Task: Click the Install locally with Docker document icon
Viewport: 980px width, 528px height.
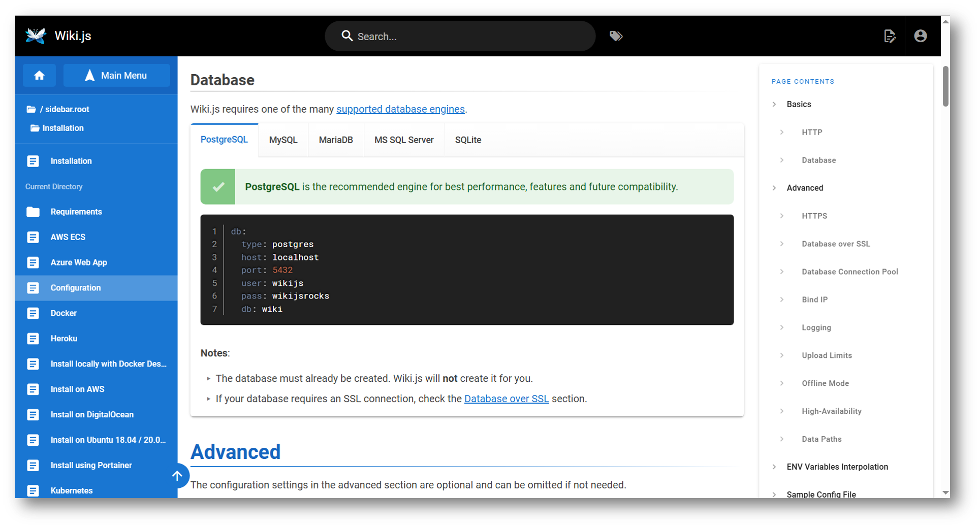Action: click(33, 364)
